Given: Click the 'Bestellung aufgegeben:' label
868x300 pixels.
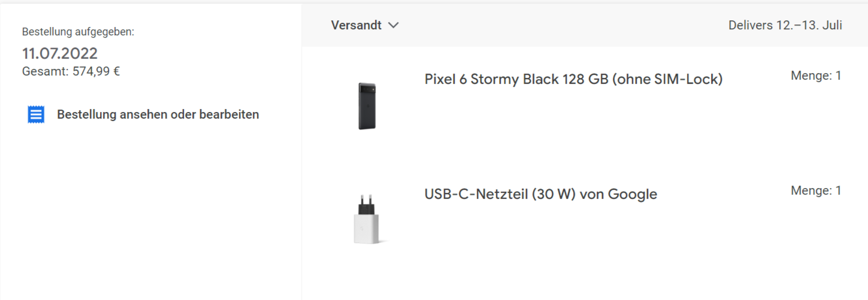Looking at the screenshot, I should pos(78,32).
